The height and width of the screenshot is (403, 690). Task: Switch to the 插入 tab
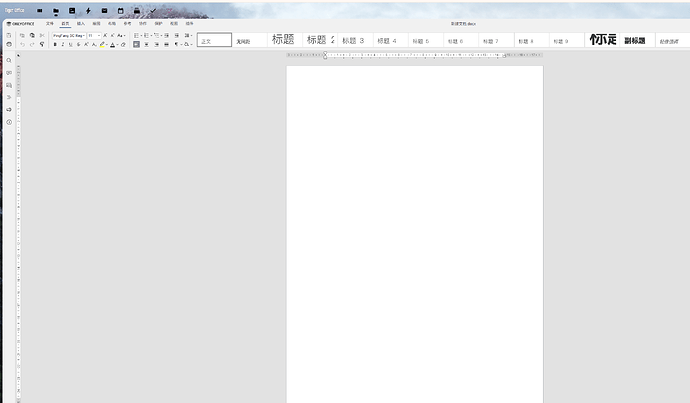pyautogui.click(x=80, y=22)
